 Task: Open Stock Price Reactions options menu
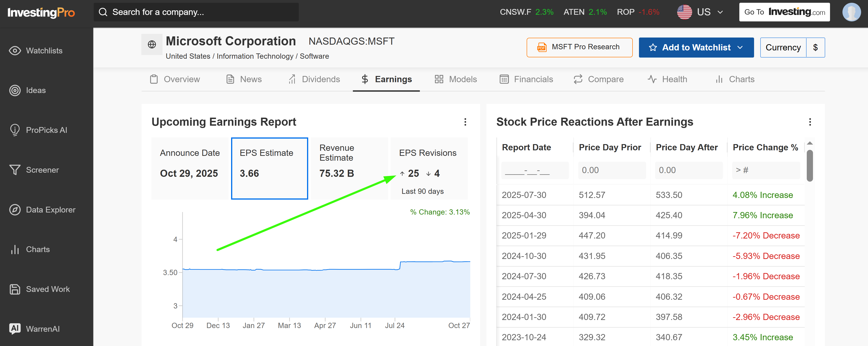tap(810, 122)
